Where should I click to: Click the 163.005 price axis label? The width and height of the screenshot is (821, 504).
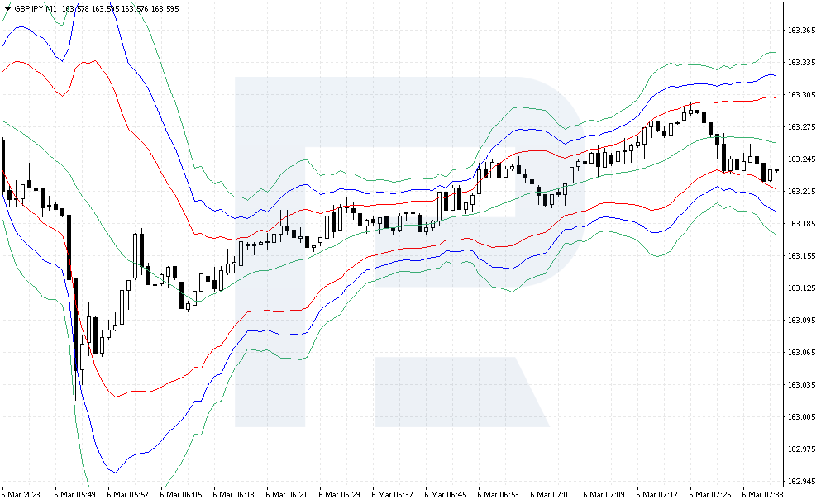click(801, 417)
